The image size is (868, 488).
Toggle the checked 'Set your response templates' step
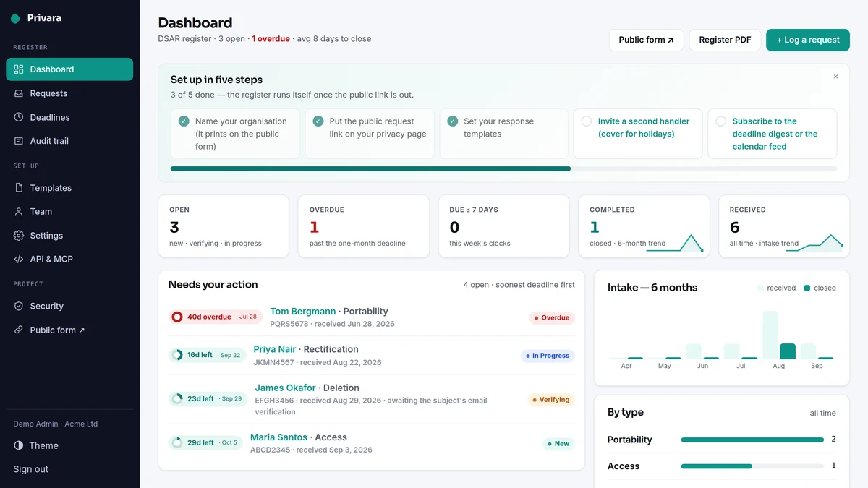tap(453, 121)
